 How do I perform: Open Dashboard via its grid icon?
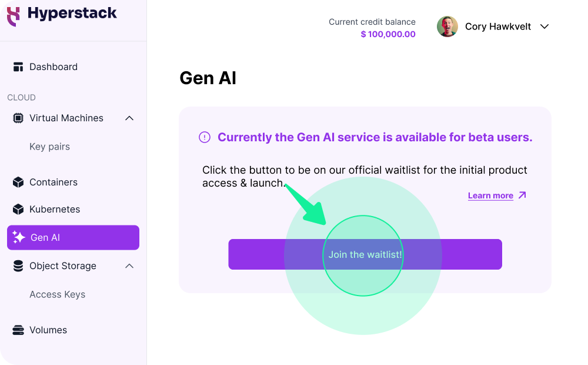(x=18, y=67)
